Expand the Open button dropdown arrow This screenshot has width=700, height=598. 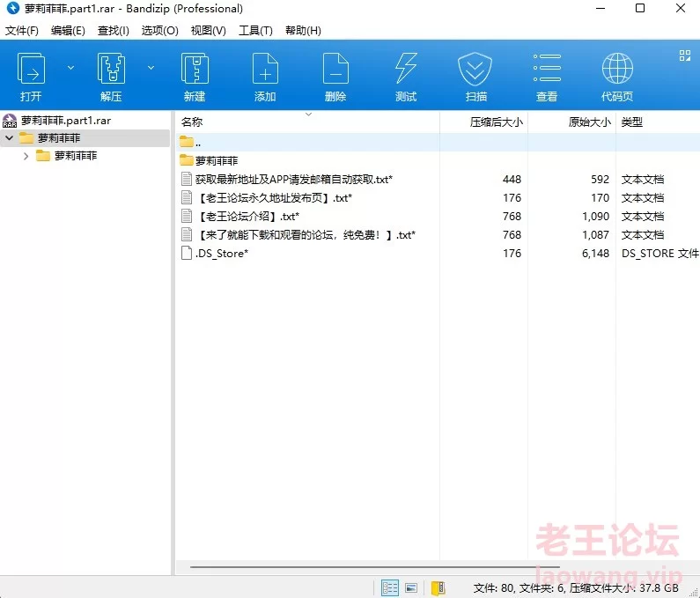pos(70,68)
